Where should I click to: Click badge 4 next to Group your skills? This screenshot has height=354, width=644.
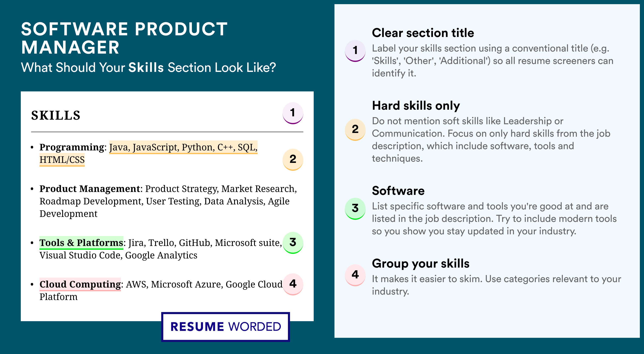click(355, 275)
